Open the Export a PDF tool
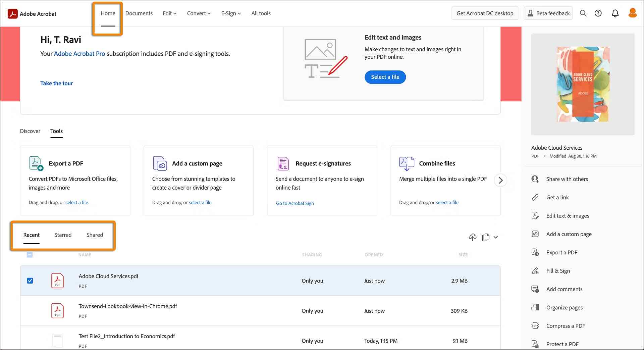 pos(66,163)
